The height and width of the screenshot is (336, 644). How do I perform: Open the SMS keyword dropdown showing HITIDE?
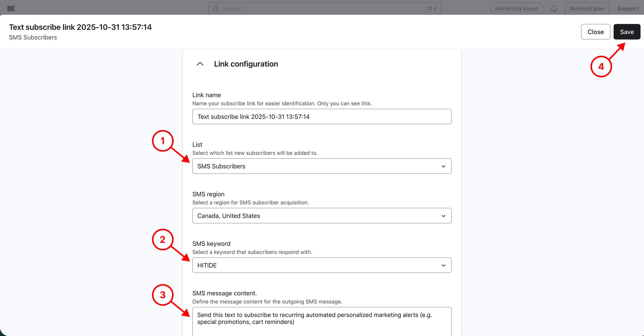click(x=321, y=265)
